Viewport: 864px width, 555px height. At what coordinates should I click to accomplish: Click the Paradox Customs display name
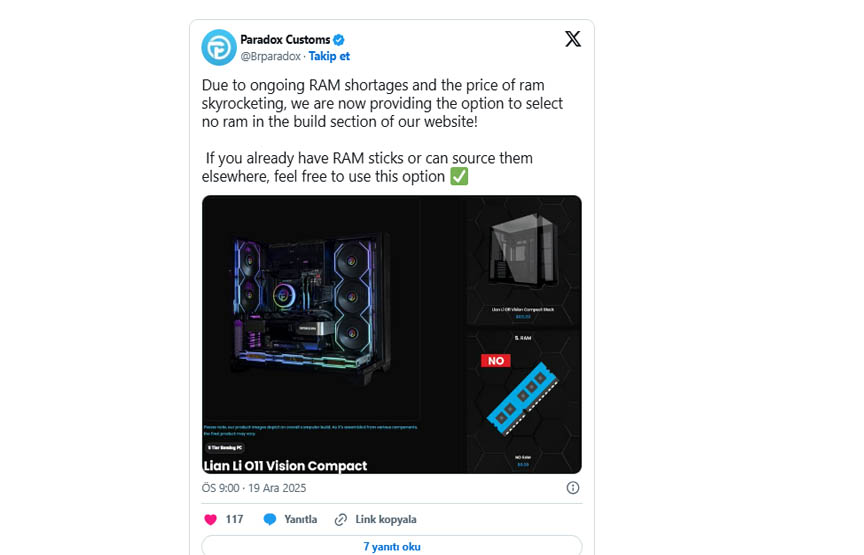(285, 40)
